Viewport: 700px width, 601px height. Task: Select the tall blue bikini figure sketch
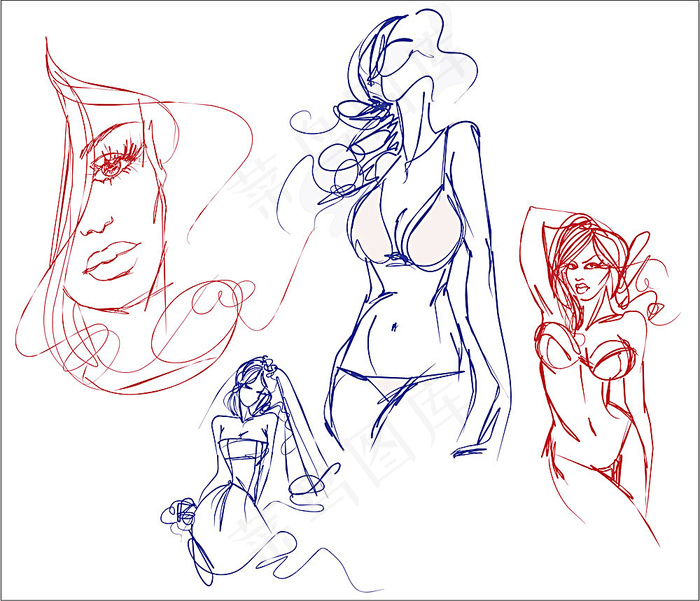point(397,232)
